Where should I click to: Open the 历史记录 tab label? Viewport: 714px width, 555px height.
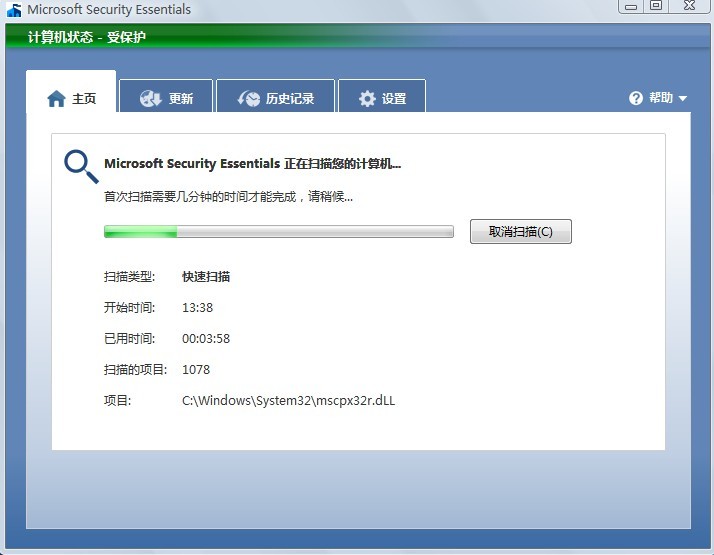tap(290, 98)
